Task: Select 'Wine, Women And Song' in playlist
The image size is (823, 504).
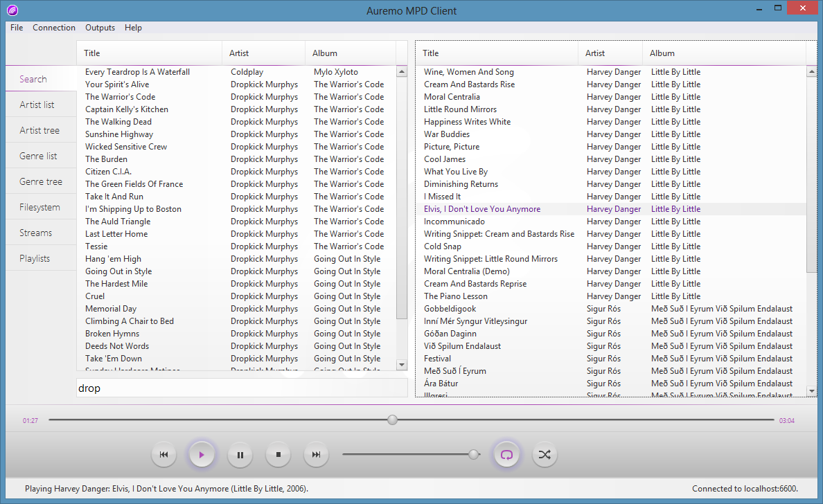Action: [x=612, y=72]
